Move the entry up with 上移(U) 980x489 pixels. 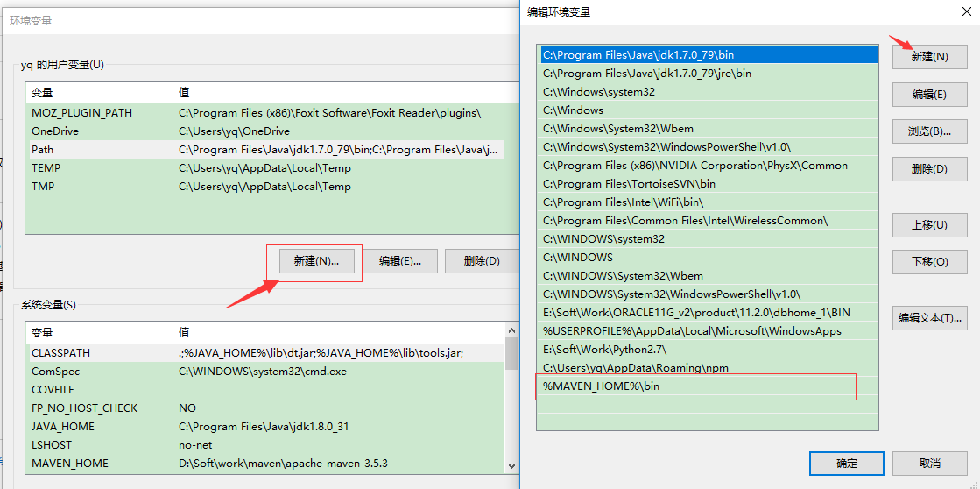(929, 225)
